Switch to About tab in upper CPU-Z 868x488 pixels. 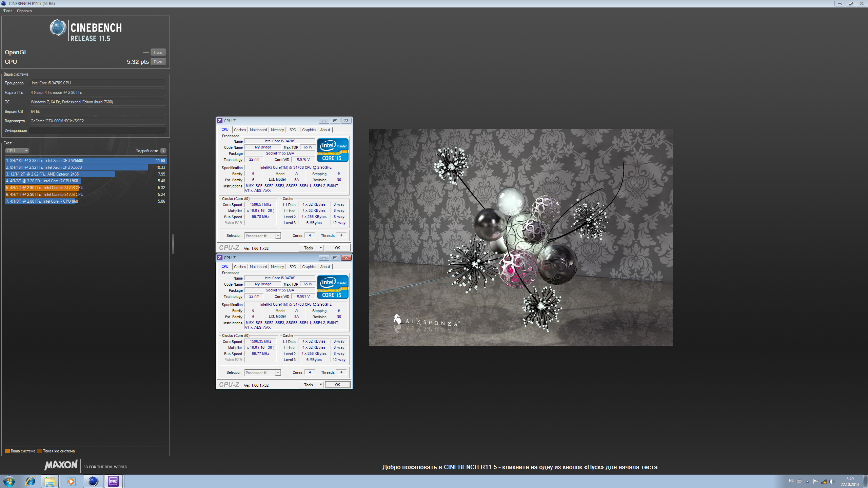[x=325, y=130]
